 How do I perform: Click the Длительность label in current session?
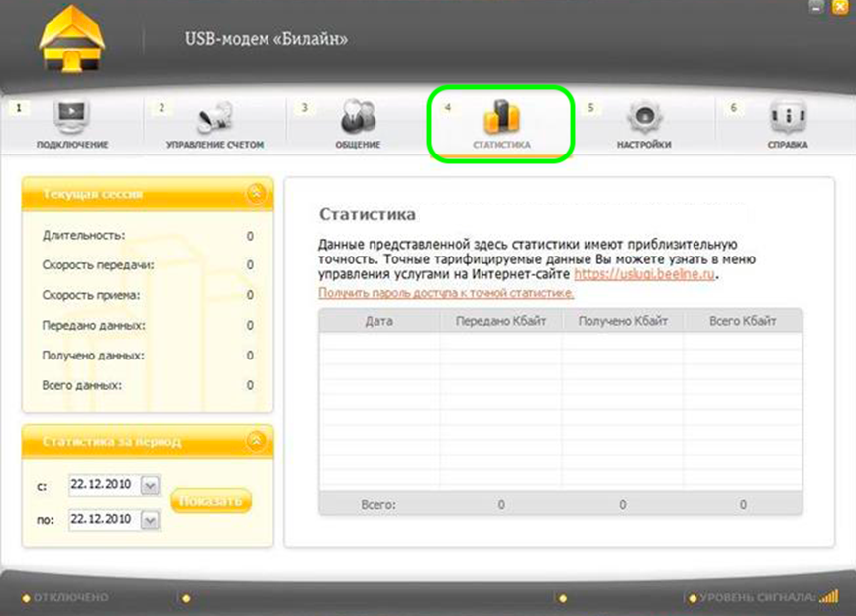point(83,235)
